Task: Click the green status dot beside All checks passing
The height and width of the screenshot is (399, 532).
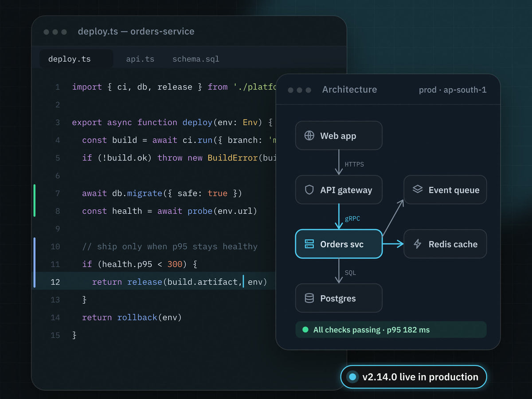Action: (x=305, y=329)
